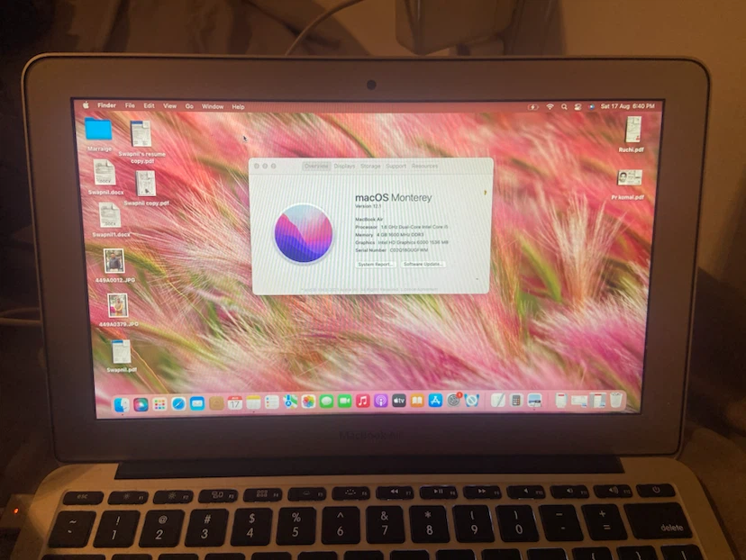Open Launchpad in the Dock
This screenshot has height=560, width=746.
[159, 404]
